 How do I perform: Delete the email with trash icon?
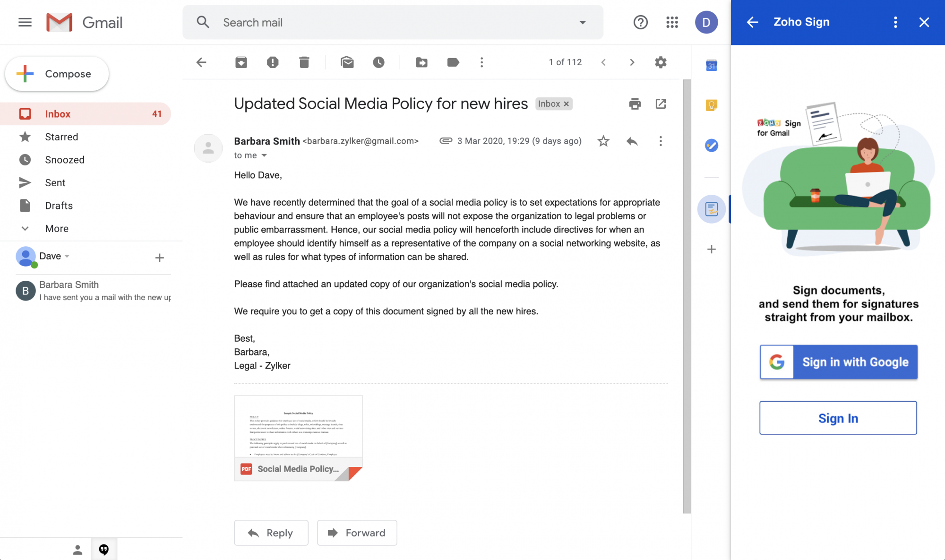[304, 62]
